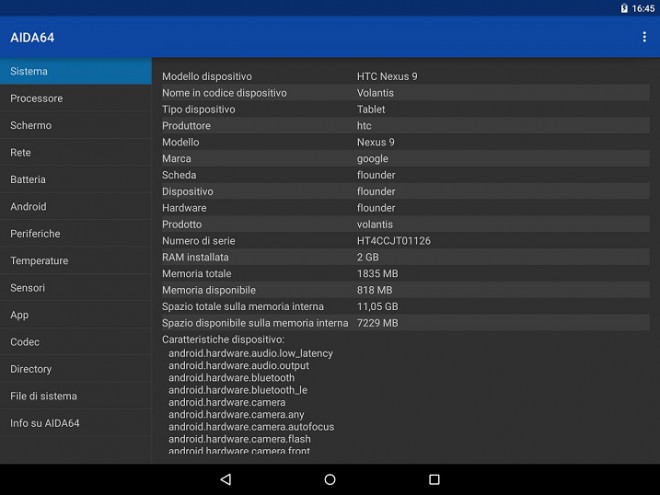The height and width of the screenshot is (495, 660).
Task: Select the google brand value
Action: pos(373,159)
